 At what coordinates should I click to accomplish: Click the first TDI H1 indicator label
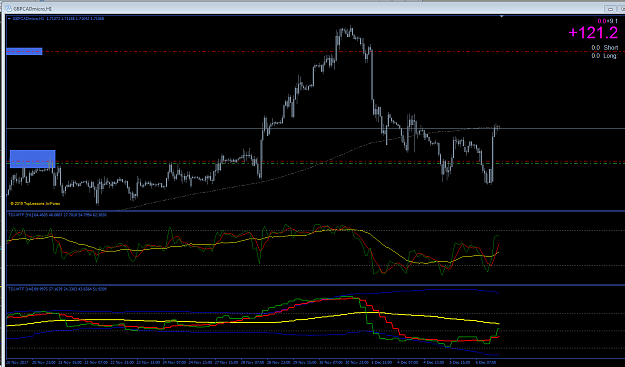click(x=57, y=215)
